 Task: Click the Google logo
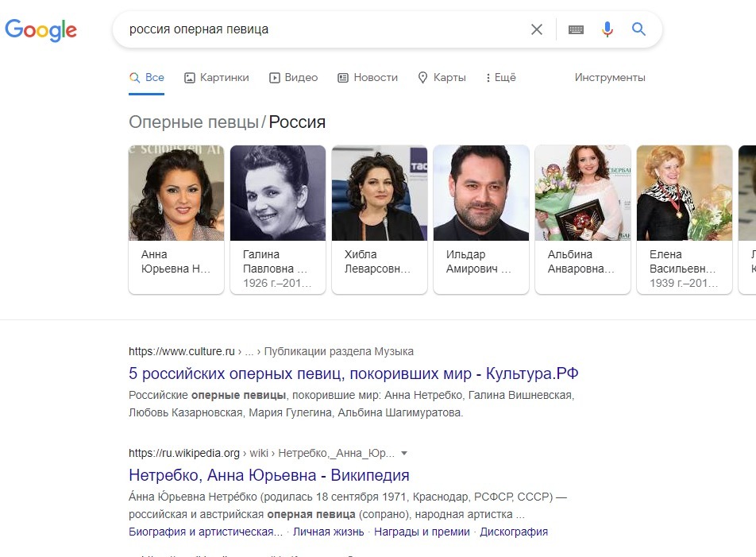(40, 29)
